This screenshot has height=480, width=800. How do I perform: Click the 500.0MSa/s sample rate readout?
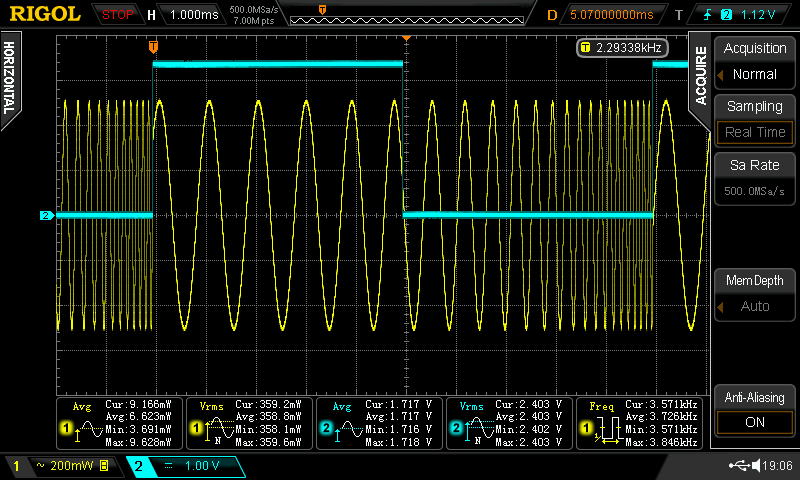pos(254,10)
